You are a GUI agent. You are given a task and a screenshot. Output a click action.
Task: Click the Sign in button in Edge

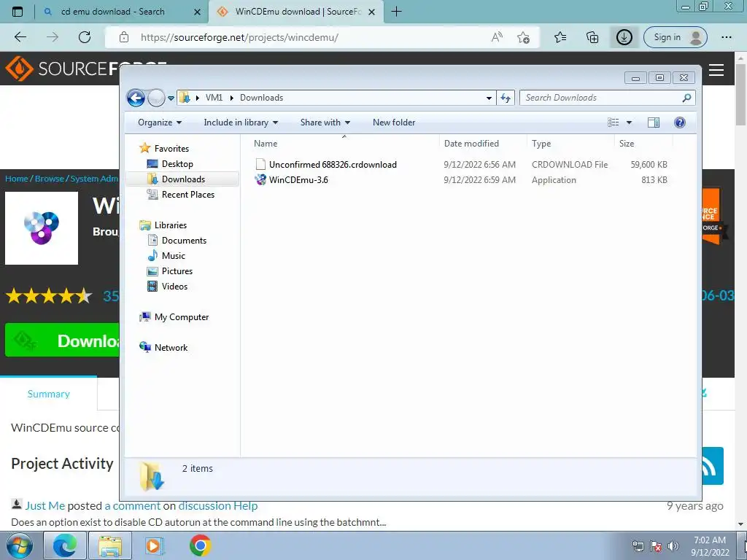(675, 37)
